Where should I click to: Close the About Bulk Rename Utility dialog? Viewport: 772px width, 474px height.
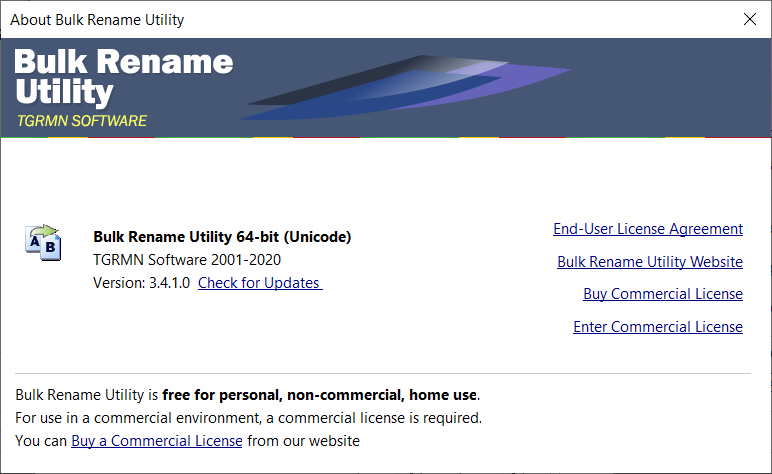(x=749, y=19)
